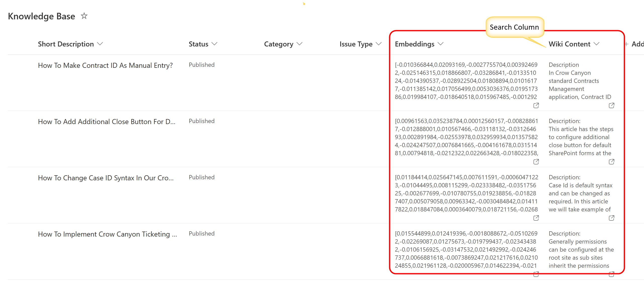Image resolution: width=644 pixels, height=281 pixels.
Task: Expand Wiki Content column header menu
Action: (596, 44)
